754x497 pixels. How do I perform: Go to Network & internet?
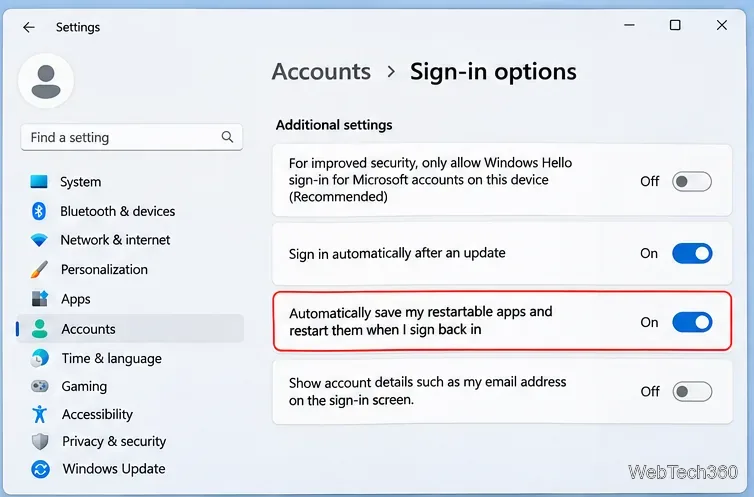pyautogui.click(x=115, y=240)
